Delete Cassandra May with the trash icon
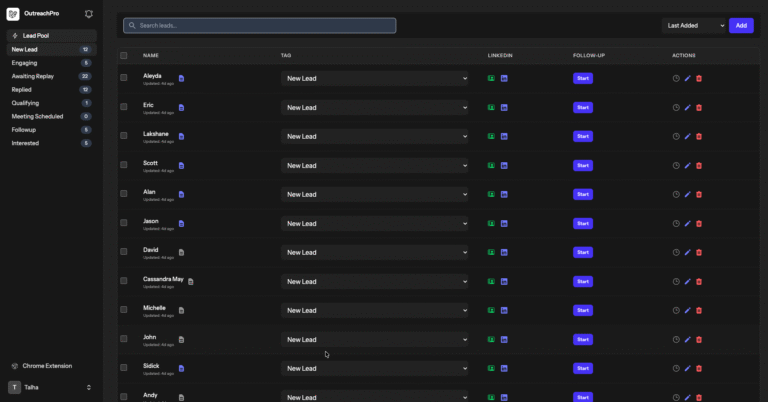 pos(699,282)
